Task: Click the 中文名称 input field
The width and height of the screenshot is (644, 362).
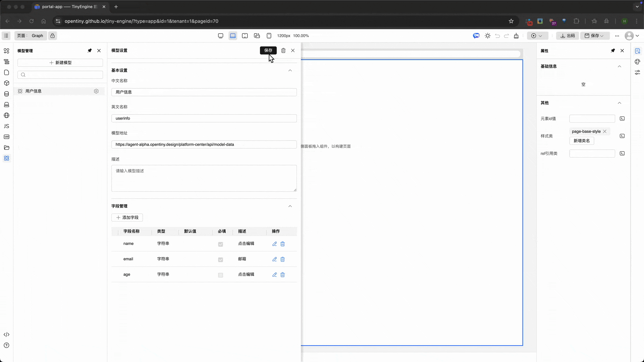Action: 204,92
